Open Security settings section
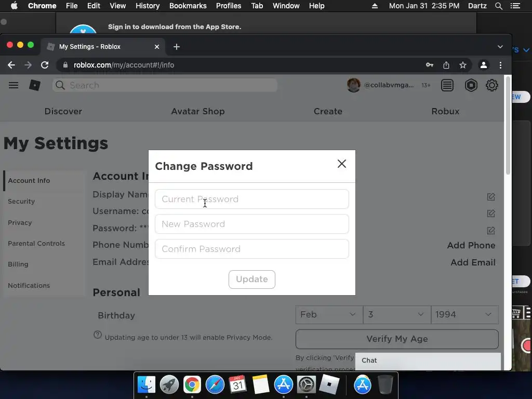532x399 pixels. [x=44, y=201]
